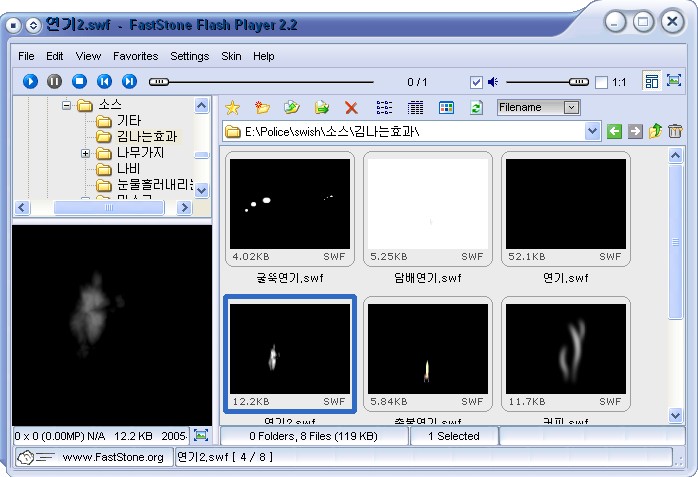Add current folder to favorites star
The height and width of the screenshot is (477, 698).
(232, 108)
